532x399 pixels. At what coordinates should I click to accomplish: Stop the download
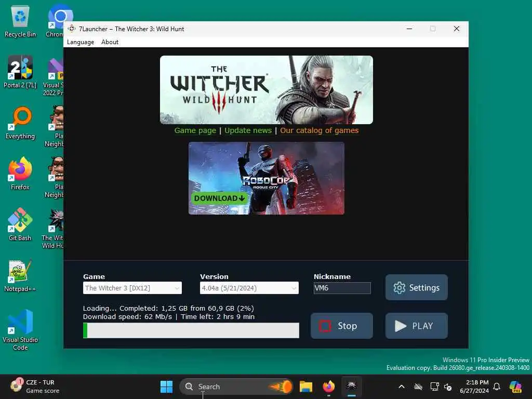pyautogui.click(x=342, y=326)
